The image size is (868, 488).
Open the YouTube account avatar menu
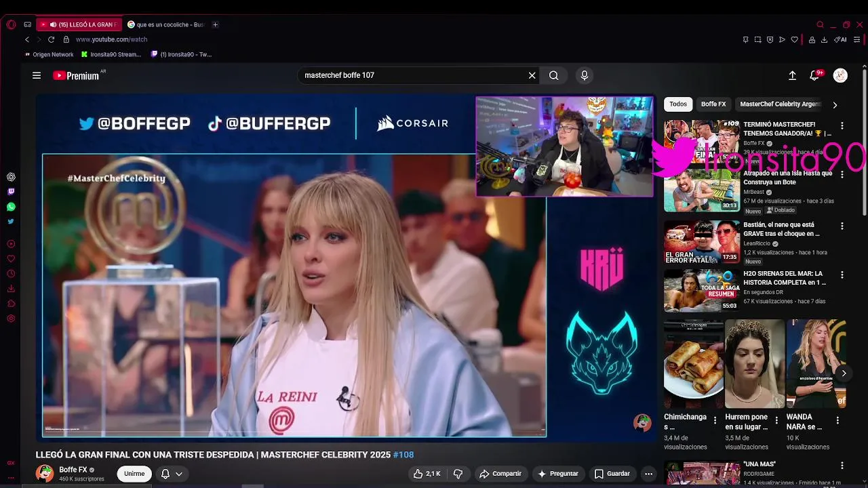point(840,75)
